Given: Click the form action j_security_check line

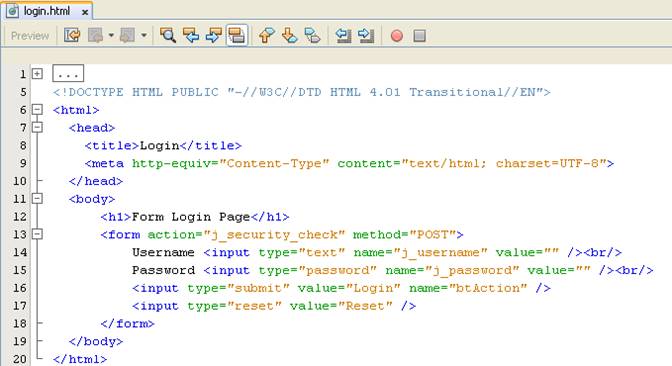Looking at the screenshot, I should pyautogui.click(x=282, y=235).
